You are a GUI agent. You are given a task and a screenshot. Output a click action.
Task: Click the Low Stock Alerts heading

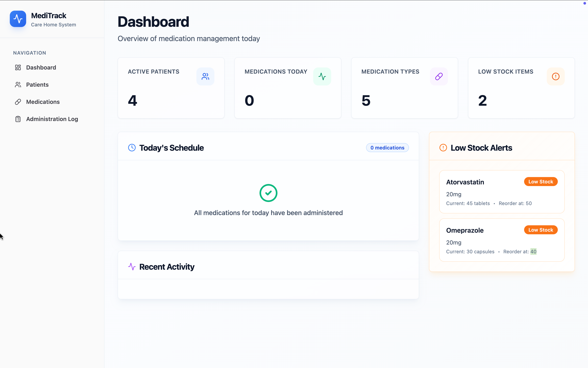[481, 148]
